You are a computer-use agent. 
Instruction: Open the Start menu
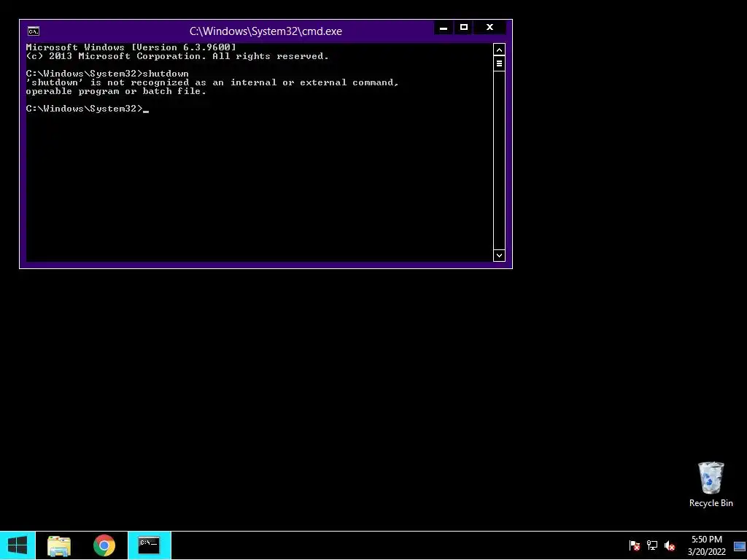click(18, 545)
